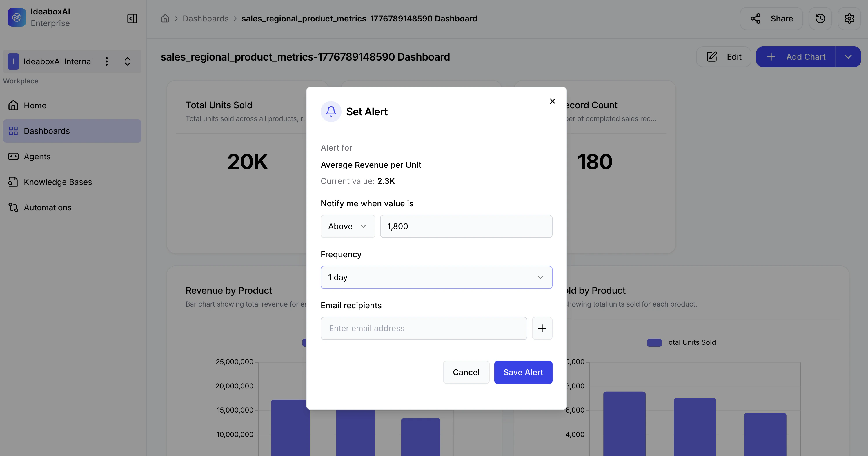The width and height of the screenshot is (868, 456).
Task: Click the Add Chart button
Action: point(796,56)
